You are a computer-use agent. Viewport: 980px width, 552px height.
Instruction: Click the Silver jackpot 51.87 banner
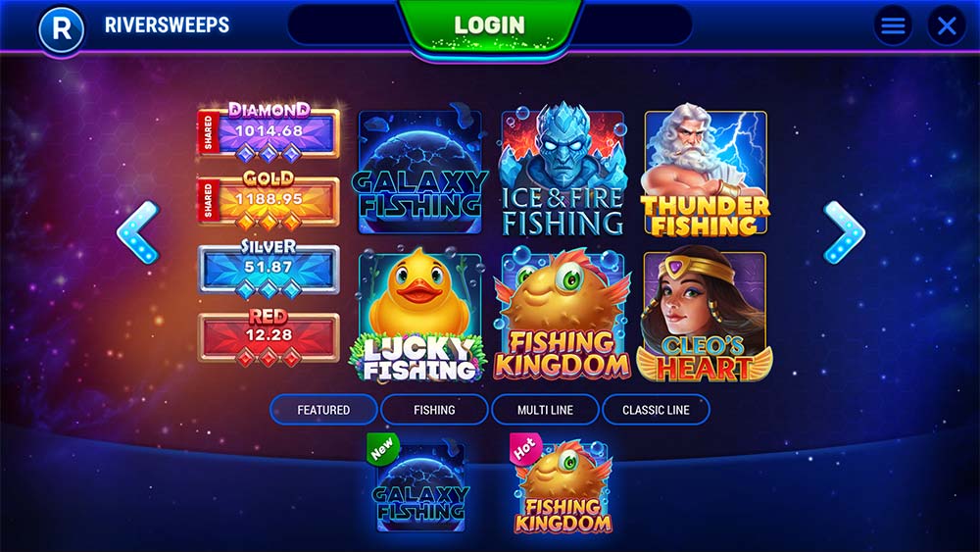pos(269,267)
